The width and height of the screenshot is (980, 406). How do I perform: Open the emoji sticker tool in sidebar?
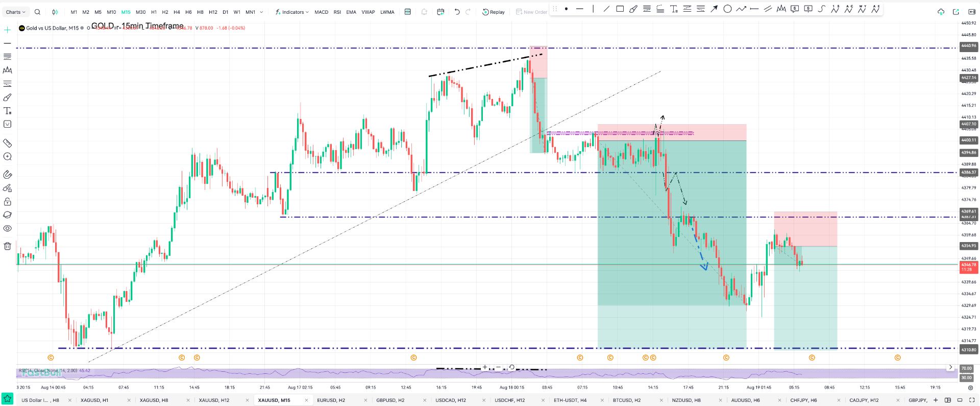click(7, 124)
